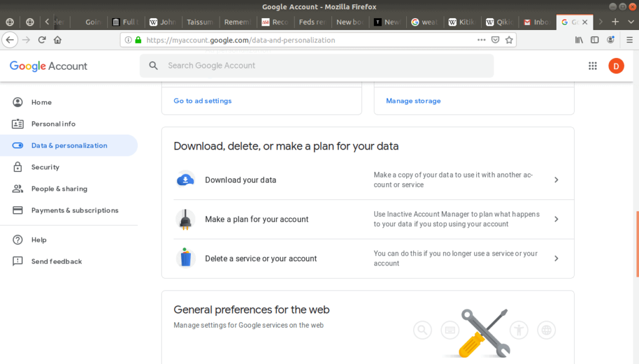Image resolution: width=639 pixels, height=364 pixels.
Task: Open the Firefox Library icon
Action: point(579,40)
